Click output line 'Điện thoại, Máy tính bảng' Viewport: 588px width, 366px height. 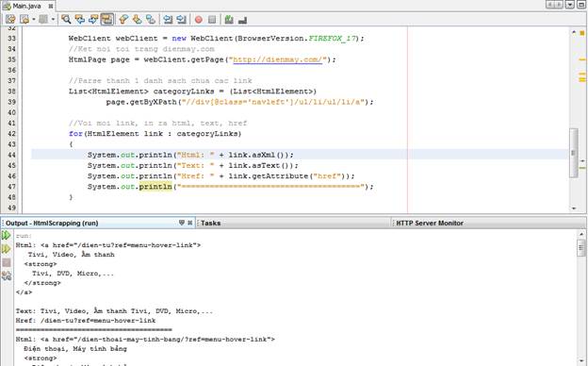point(75,349)
